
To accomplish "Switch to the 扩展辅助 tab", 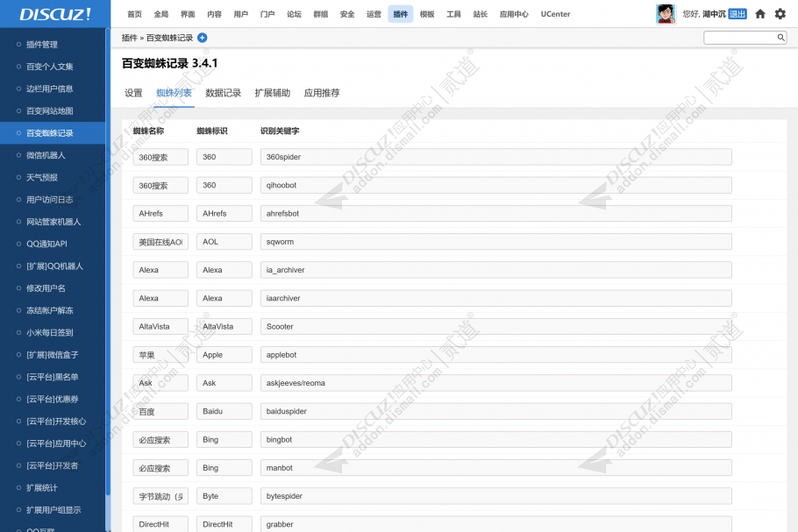I will tap(272, 93).
